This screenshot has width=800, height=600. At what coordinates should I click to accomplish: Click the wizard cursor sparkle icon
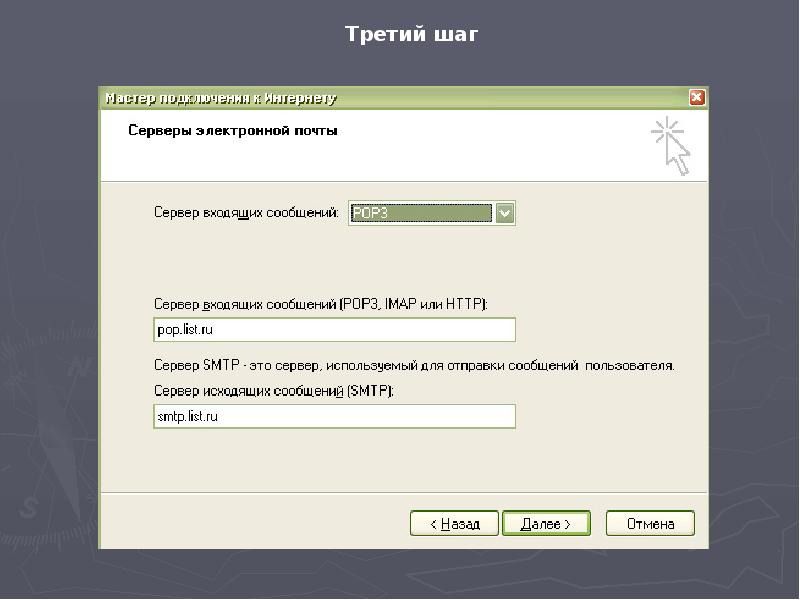pos(670,146)
